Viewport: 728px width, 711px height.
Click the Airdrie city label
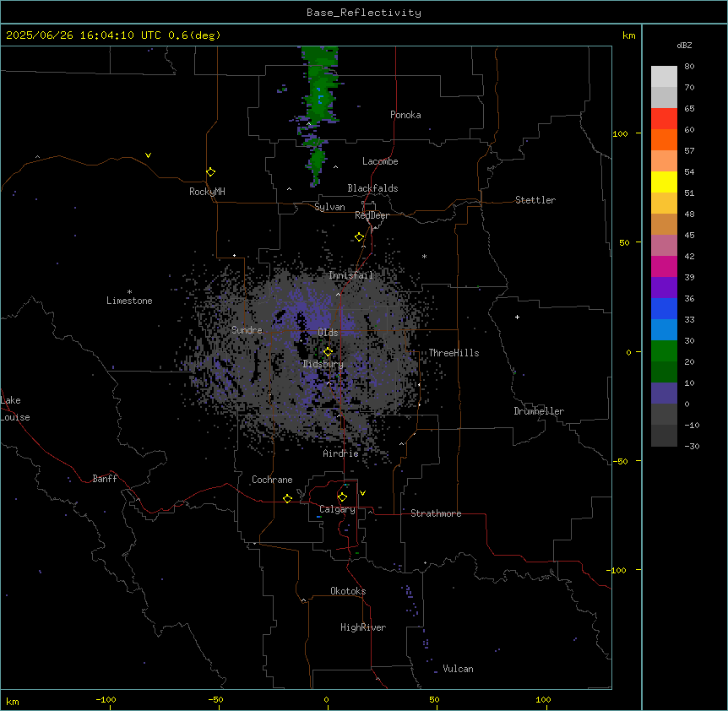click(340, 453)
